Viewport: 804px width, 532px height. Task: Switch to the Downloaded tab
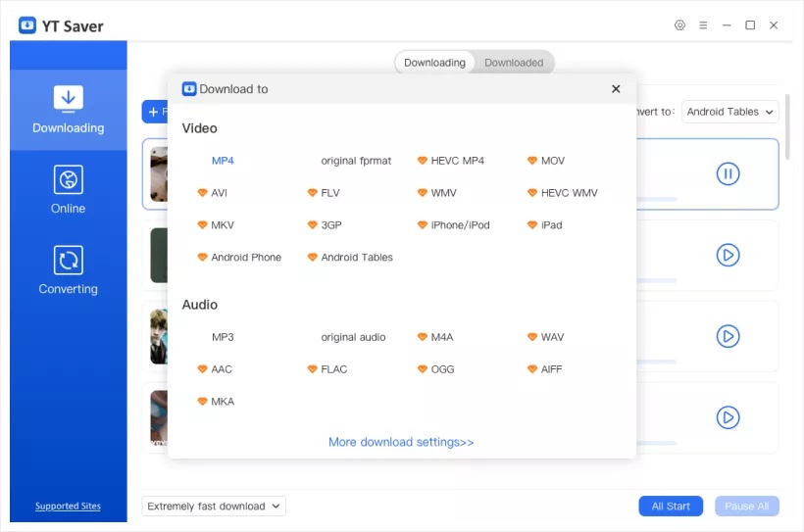coord(514,63)
